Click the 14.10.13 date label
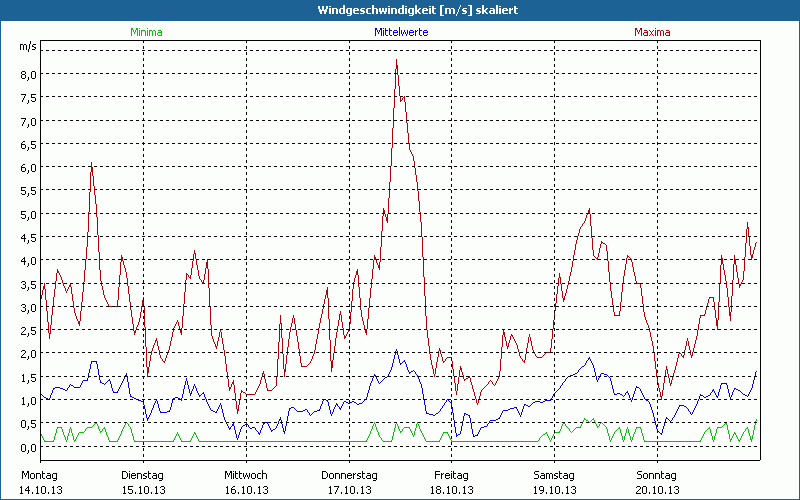The image size is (800, 500). click(x=41, y=490)
